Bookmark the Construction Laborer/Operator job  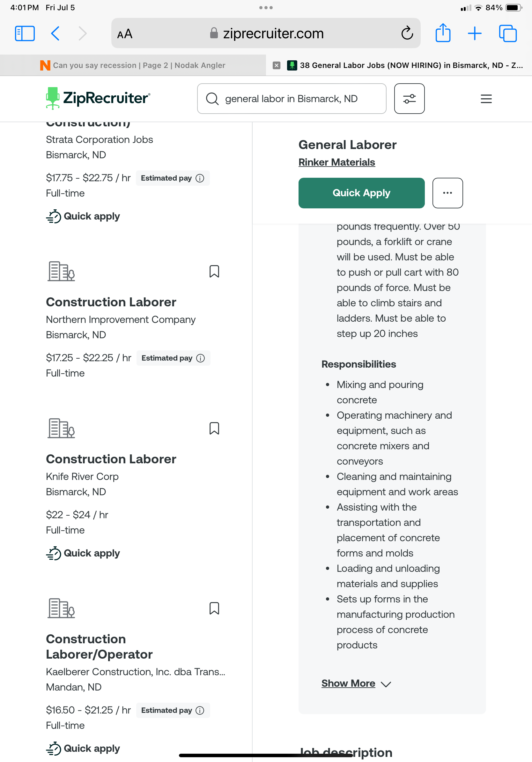214,608
